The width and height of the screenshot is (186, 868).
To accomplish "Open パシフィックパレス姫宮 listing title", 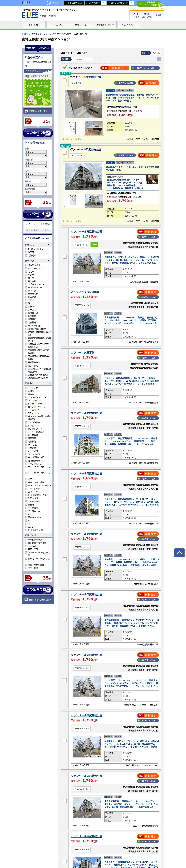I will pyautogui.click(x=85, y=292).
